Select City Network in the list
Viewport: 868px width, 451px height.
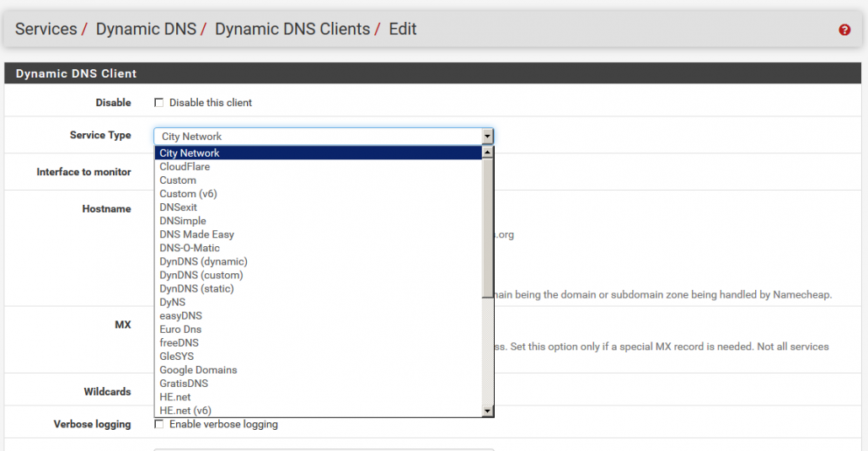point(319,153)
